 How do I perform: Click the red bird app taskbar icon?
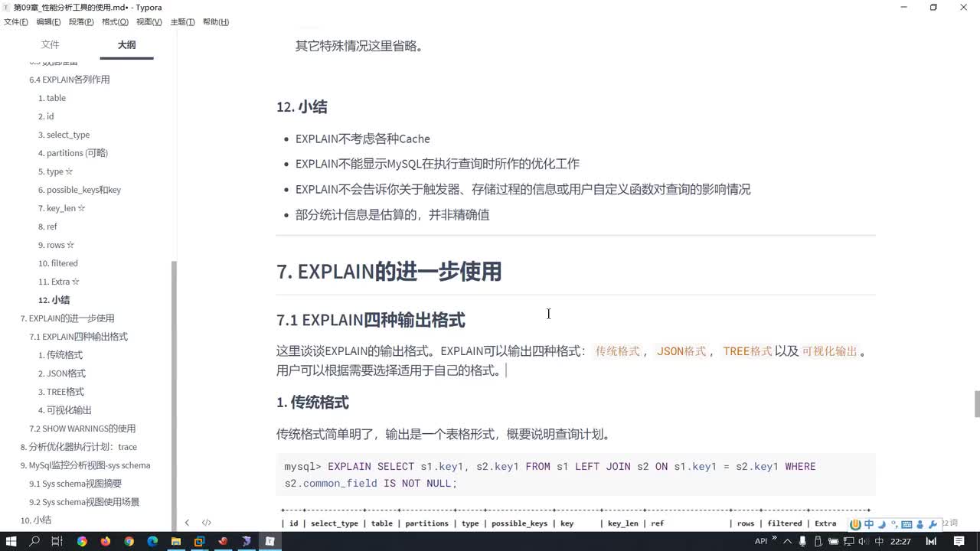click(223, 541)
